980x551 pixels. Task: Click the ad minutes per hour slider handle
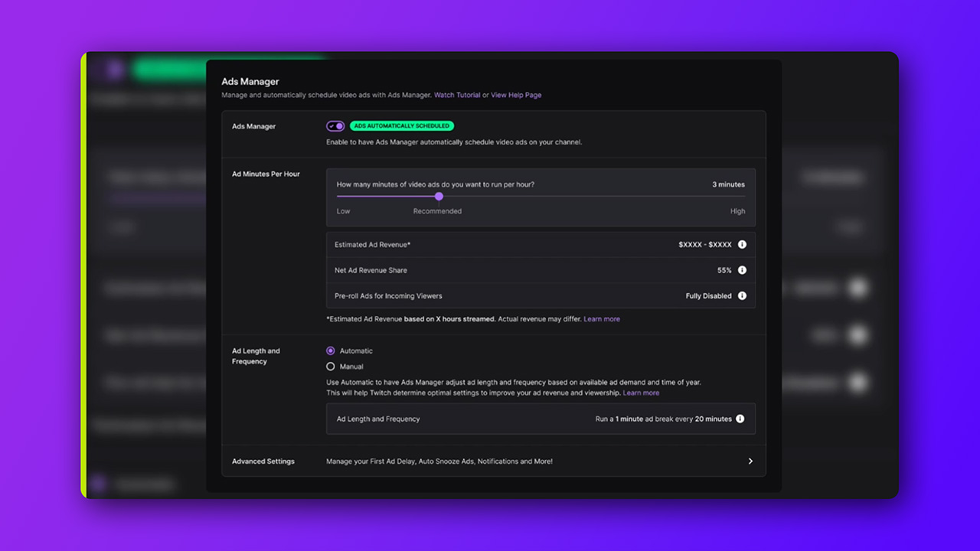pyautogui.click(x=439, y=197)
